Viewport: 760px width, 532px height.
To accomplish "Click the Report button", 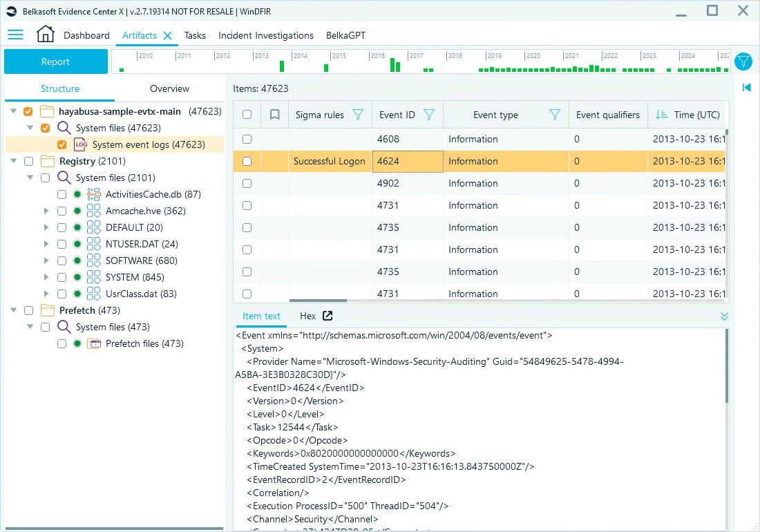I will click(x=56, y=61).
